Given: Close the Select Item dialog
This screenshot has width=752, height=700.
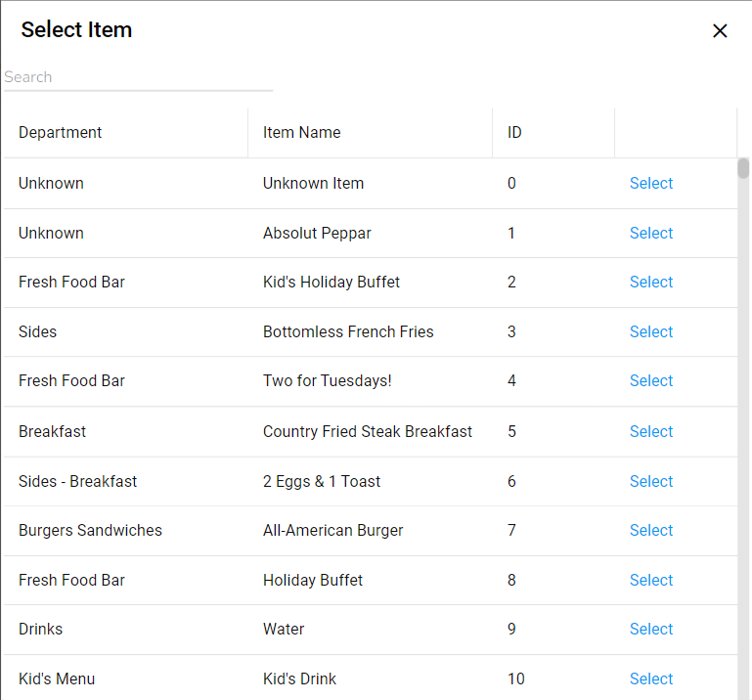Looking at the screenshot, I should (720, 31).
